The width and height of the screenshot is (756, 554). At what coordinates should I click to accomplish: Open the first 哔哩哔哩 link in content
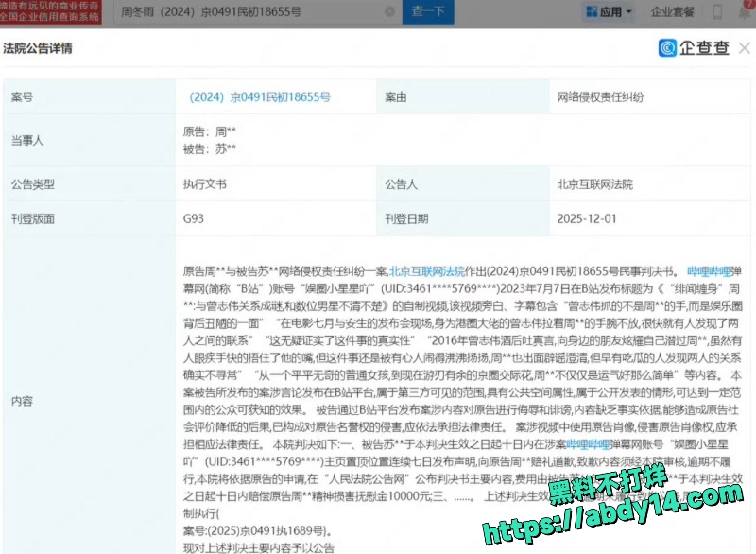coord(710,271)
